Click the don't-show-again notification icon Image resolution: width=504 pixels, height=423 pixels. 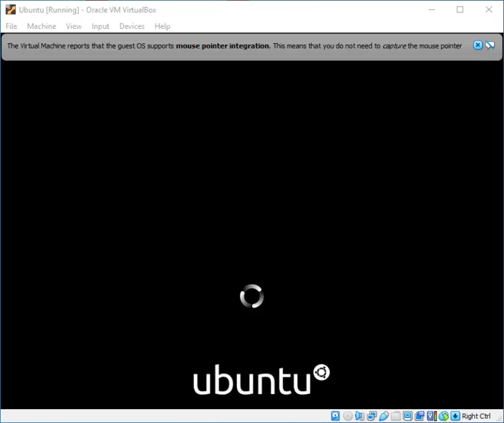(x=490, y=45)
